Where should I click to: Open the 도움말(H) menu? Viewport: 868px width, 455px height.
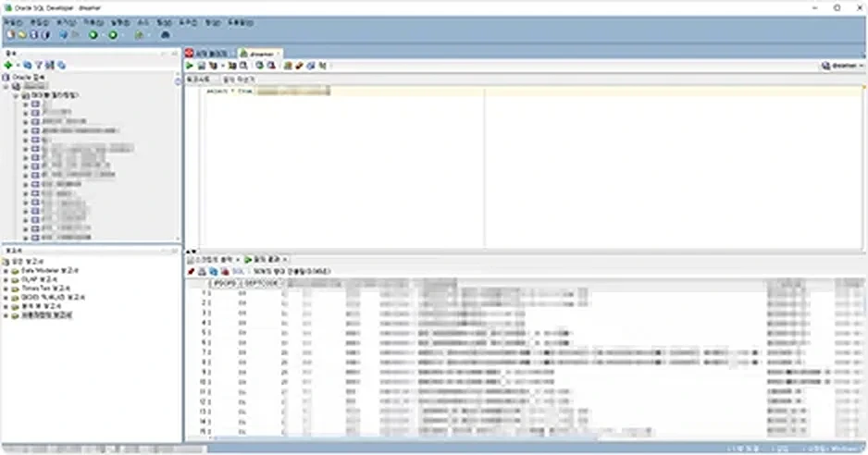[x=241, y=23]
